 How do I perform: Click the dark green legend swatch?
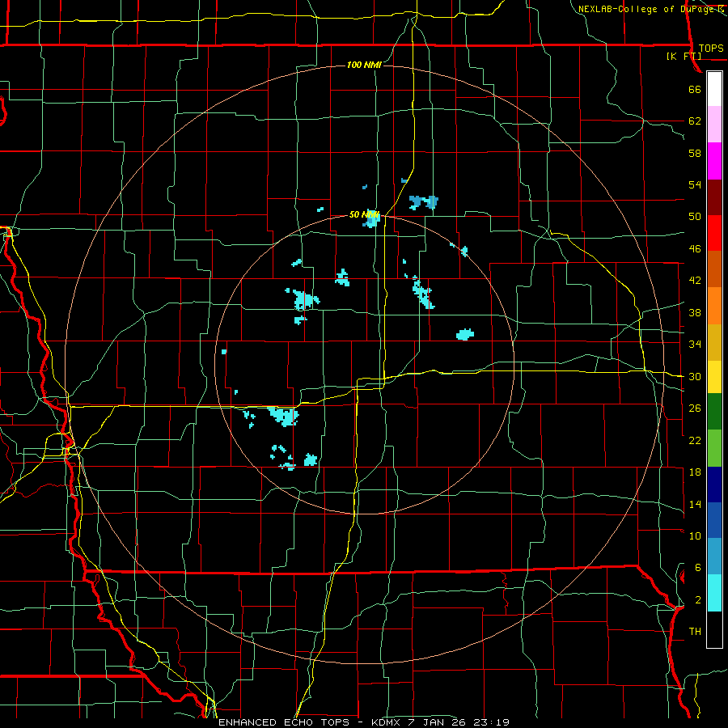point(714,412)
